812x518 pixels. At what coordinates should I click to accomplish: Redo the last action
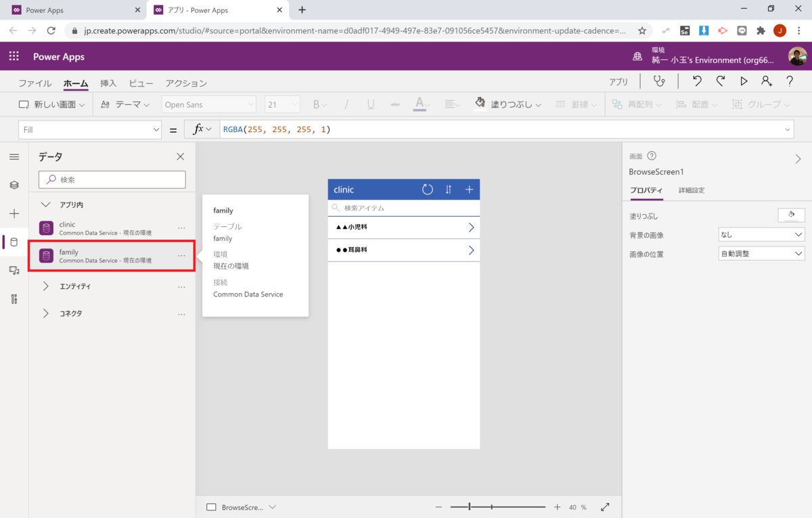[721, 81]
